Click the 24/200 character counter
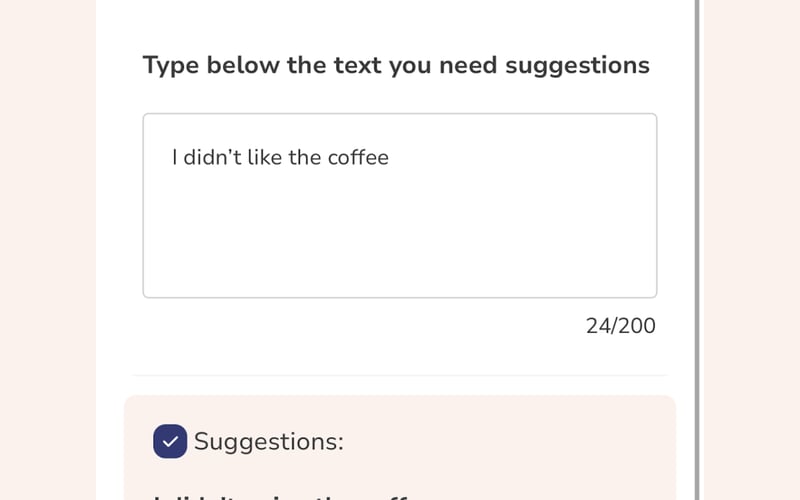 [621, 326]
